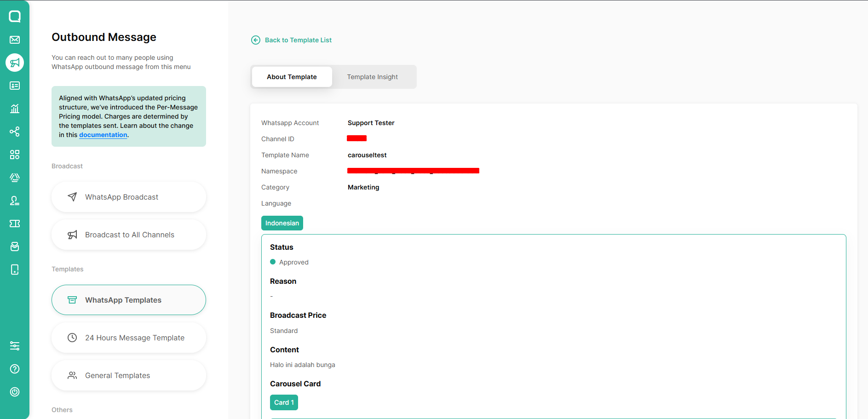Click the mobile device icon in sidebar
This screenshot has height=419, width=868.
15,270
